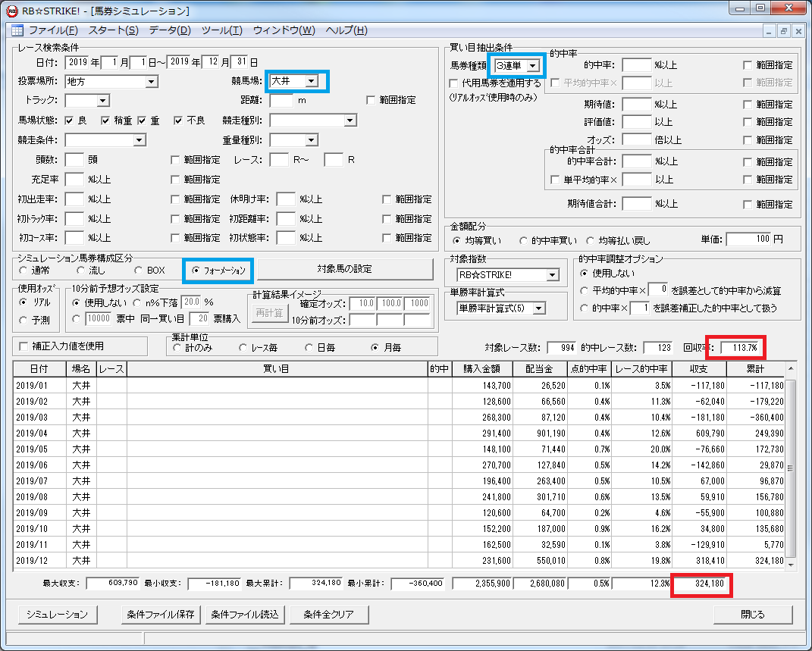The image size is (812, 651).
Task: Click the 購入金額 column header
Action: [482, 369]
